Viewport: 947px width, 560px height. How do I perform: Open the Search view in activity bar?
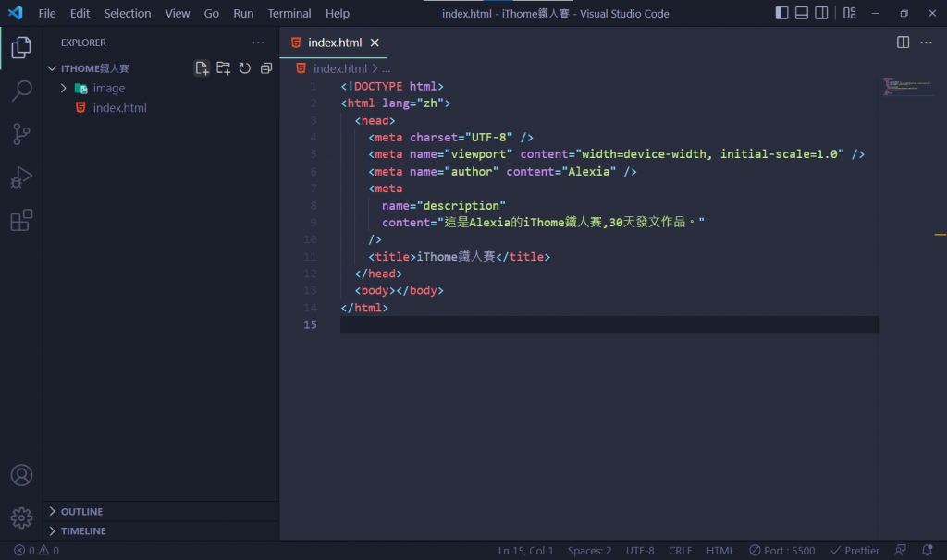21,91
